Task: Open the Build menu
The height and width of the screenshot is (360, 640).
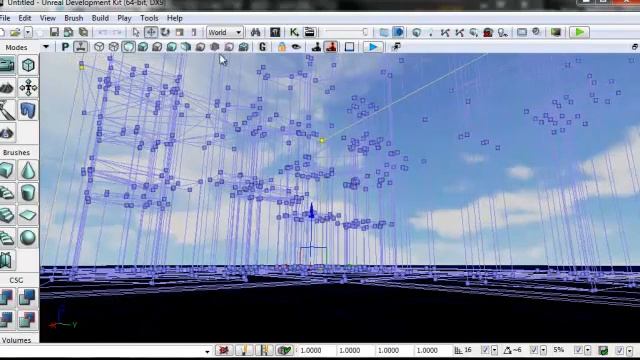Action: tap(100, 18)
